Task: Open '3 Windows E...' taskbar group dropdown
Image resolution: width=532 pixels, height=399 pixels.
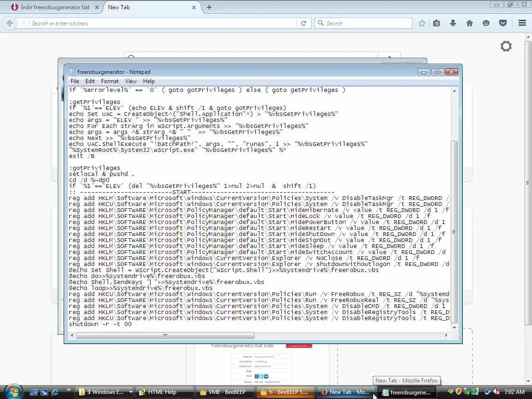Action: [x=131, y=392]
